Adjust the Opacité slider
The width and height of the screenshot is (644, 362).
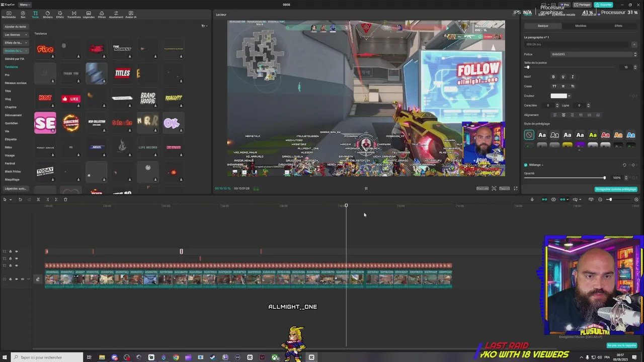pyautogui.click(x=565, y=178)
